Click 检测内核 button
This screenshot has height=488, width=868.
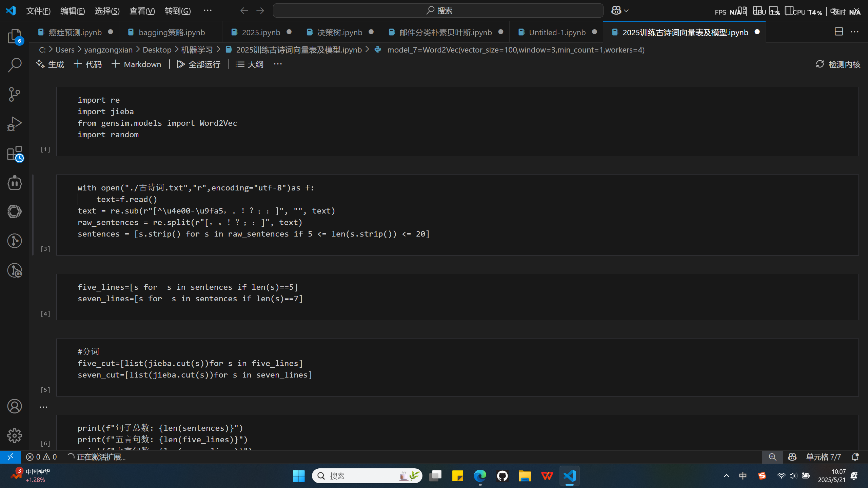pos(838,64)
